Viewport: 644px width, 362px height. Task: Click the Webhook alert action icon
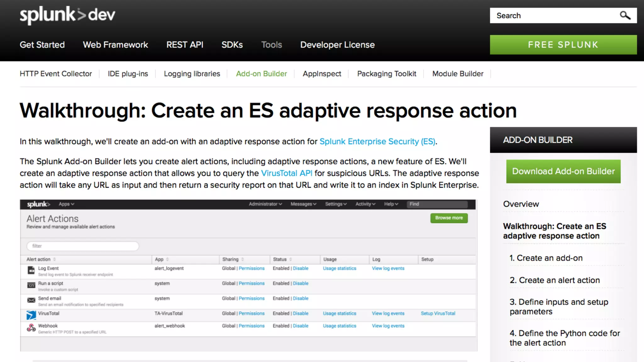click(x=31, y=328)
